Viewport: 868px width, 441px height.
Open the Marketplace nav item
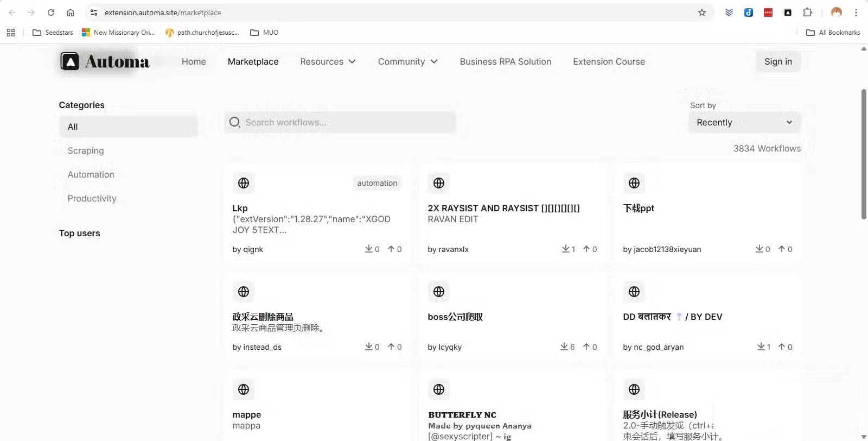click(x=253, y=61)
